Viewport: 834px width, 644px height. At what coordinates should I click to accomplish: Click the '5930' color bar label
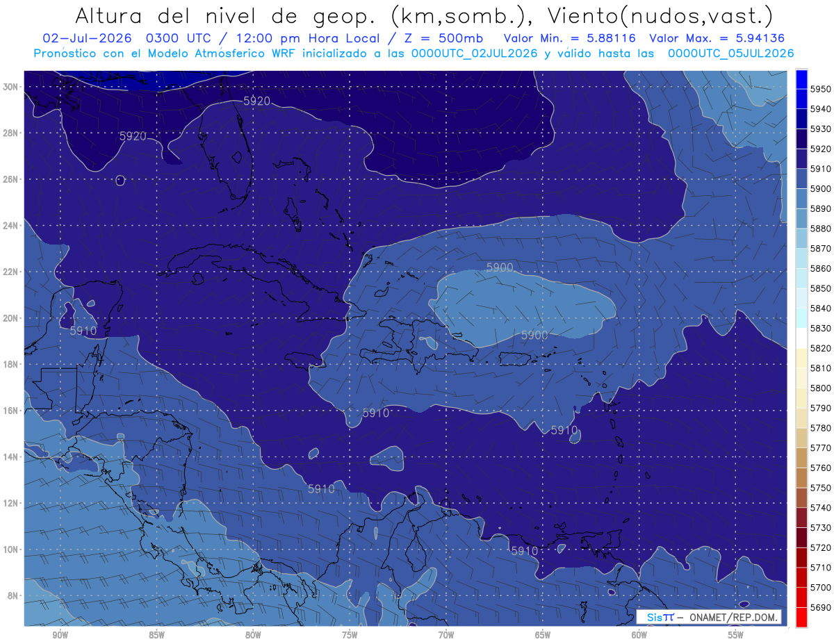tap(821, 129)
